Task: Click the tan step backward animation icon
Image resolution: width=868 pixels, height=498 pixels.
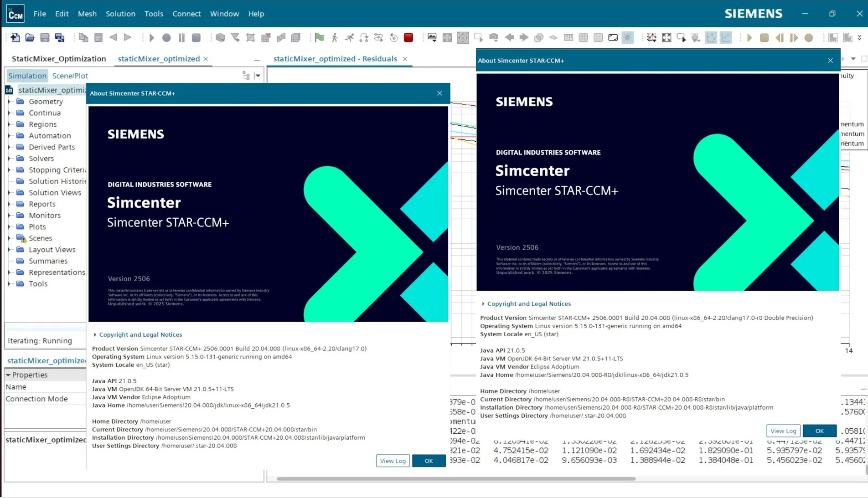Action: [780, 38]
